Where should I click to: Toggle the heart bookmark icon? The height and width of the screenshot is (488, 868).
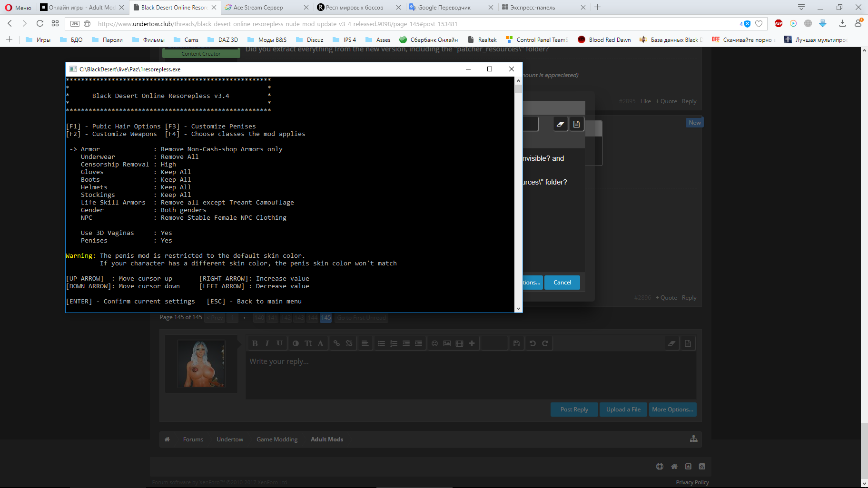[x=759, y=24]
